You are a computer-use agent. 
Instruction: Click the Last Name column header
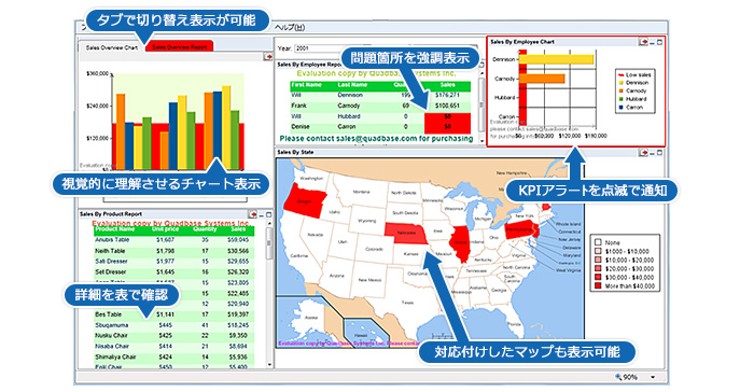point(352,85)
